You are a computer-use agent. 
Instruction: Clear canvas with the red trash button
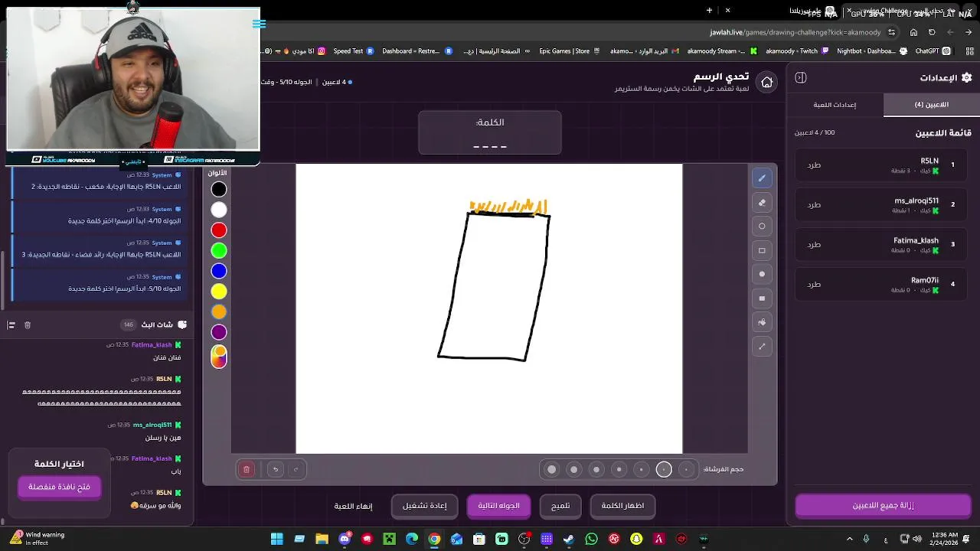pyautogui.click(x=247, y=469)
